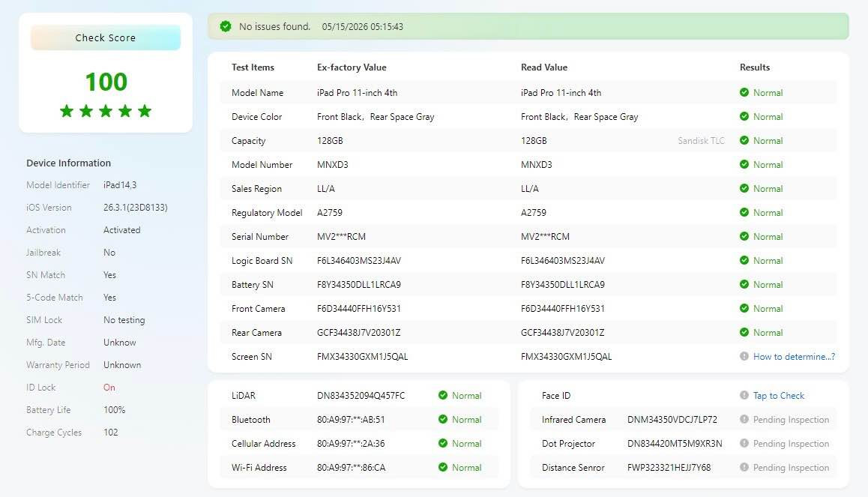Click the check icon in Sales Region row
868x497 pixels.
coord(744,188)
